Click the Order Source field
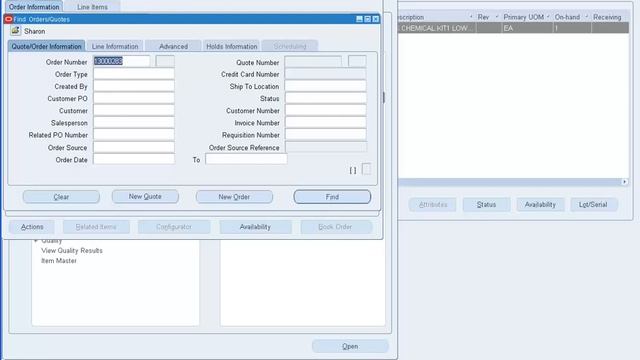The image size is (640, 360). tap(134, 147)
